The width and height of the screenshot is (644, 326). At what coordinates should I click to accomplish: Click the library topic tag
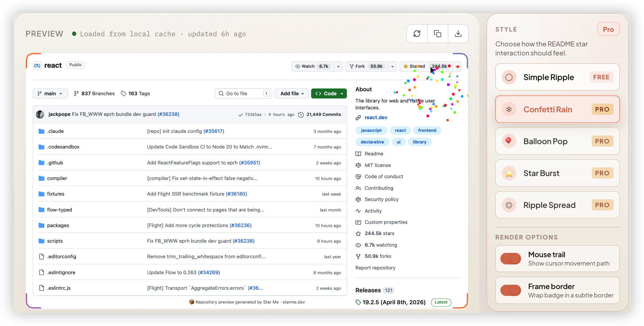pos(420,142)
